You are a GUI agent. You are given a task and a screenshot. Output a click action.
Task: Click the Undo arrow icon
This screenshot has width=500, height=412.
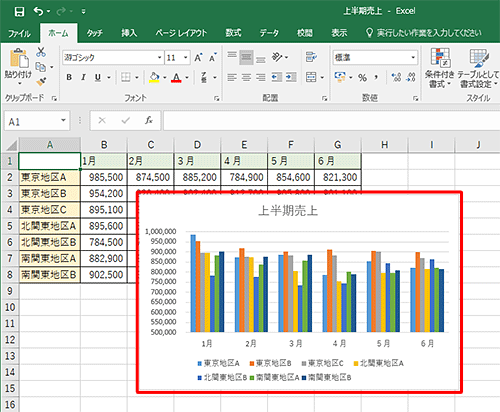pyautogui.click(x=38, y=12)
